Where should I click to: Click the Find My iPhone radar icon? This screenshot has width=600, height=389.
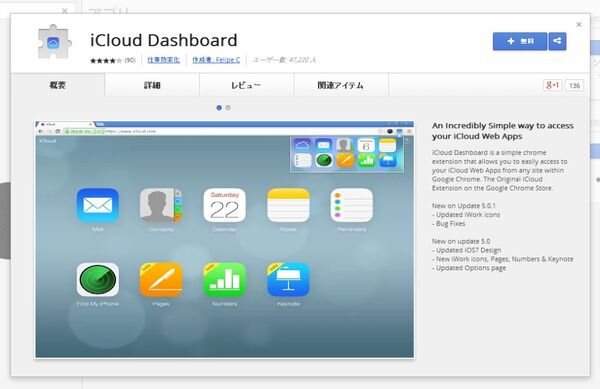pyautogui.click(x=98, y=280)
